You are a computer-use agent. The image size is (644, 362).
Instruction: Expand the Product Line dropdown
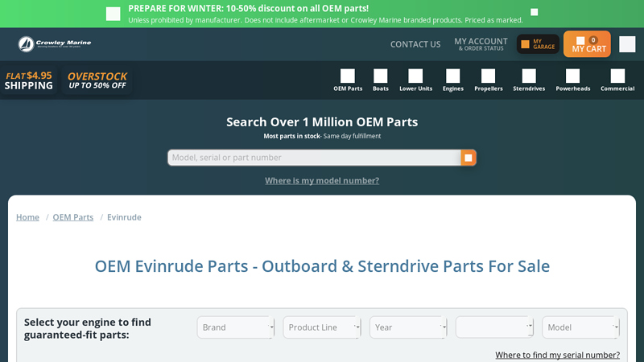(x=322, y=327)
